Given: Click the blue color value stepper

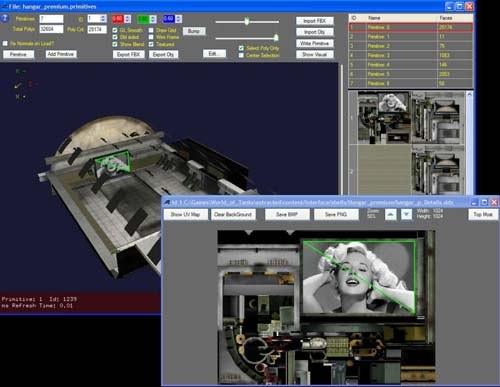Looking at the screenshot, I should coord(178,19).
